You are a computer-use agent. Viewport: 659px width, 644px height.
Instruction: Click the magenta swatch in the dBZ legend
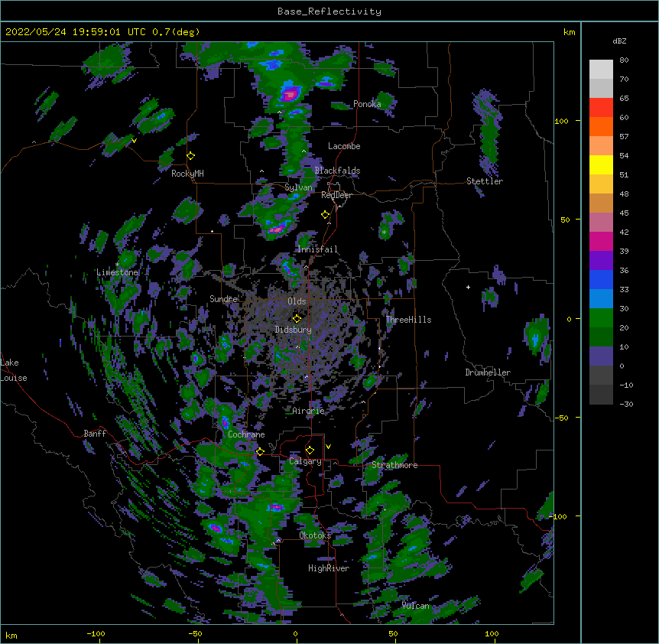point(601,241)
